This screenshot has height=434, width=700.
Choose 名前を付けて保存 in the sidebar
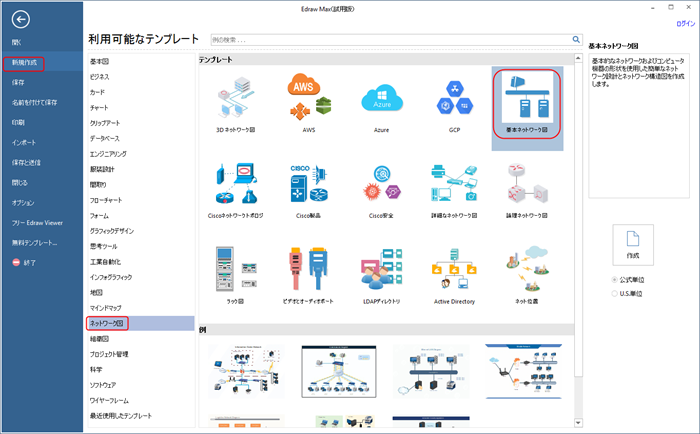pos(34,103)
